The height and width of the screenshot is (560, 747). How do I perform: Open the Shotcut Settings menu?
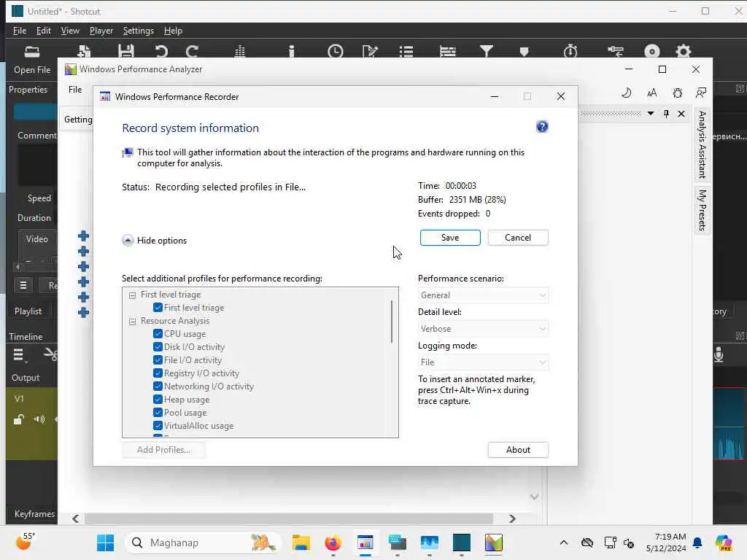point(138,31)
